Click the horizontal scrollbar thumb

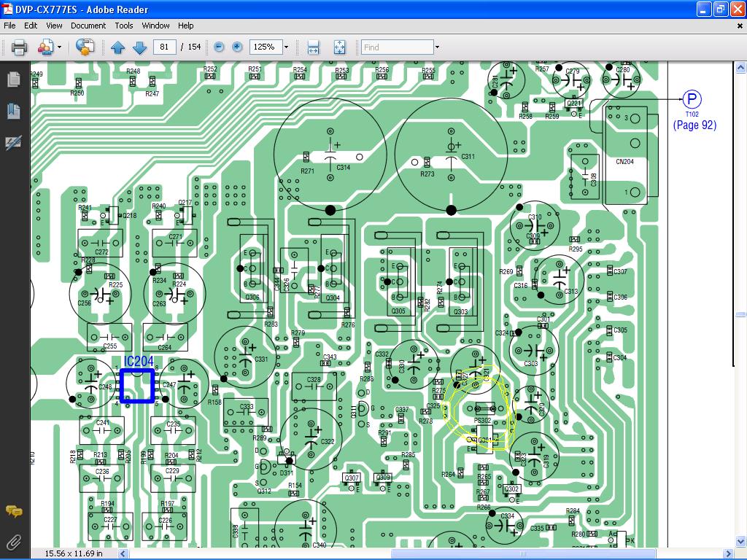[x=523, y=554]
